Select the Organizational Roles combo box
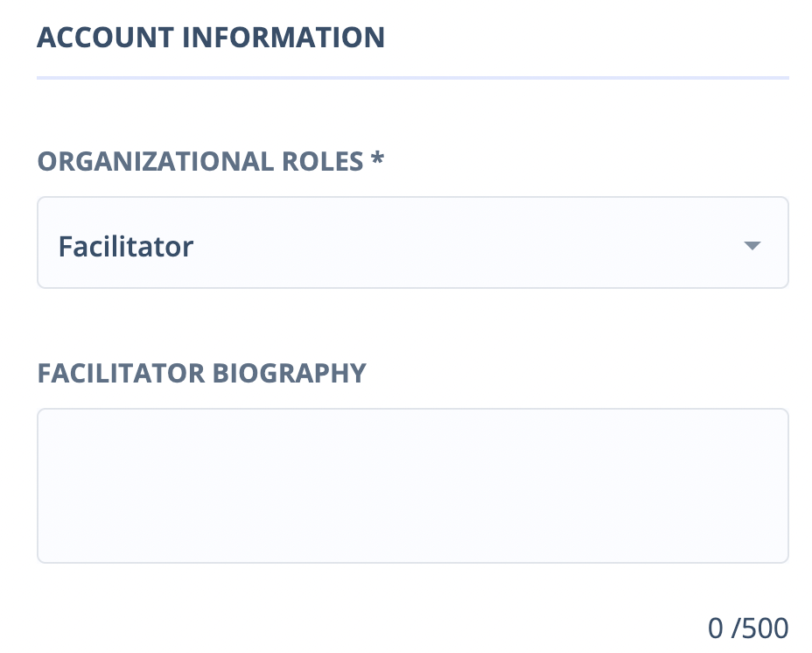Viewport: 812px width, 653px height. point(412,243)
